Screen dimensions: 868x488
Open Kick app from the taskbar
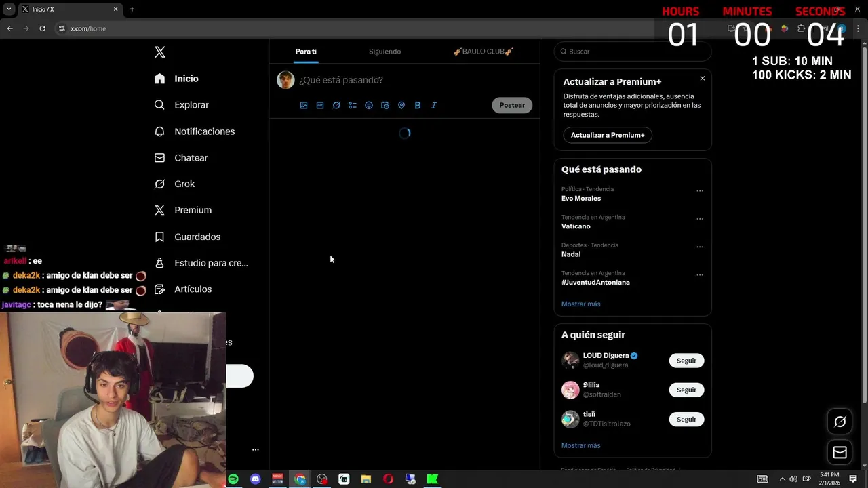tap(433, 479)
